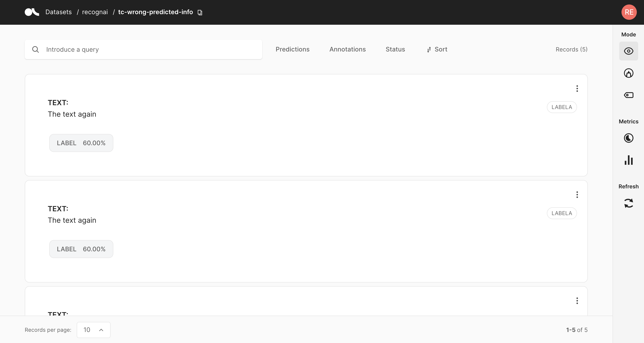Focus the Introduce a query search field
Screen dimensions: 644x343
tap(143, 49)
